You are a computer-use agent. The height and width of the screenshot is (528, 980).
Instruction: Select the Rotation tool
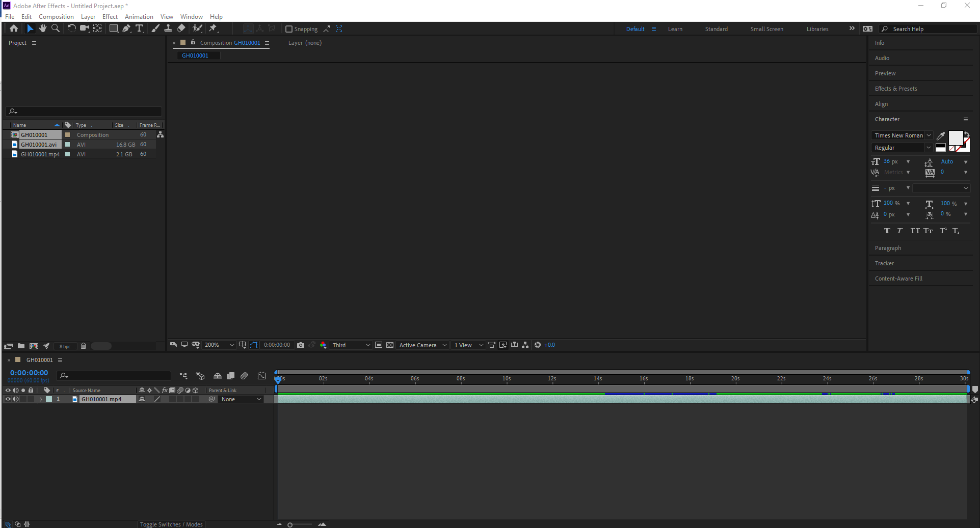point(71,29)
